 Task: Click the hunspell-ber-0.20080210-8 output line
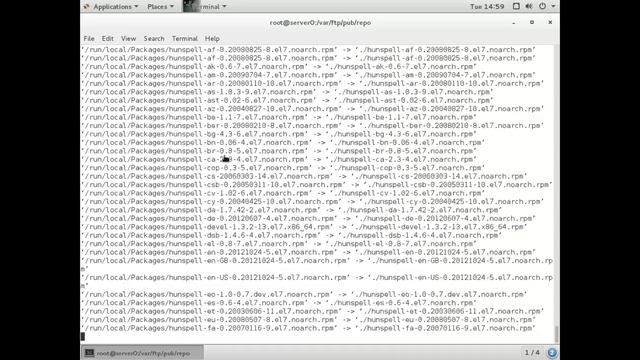point(313,126)
